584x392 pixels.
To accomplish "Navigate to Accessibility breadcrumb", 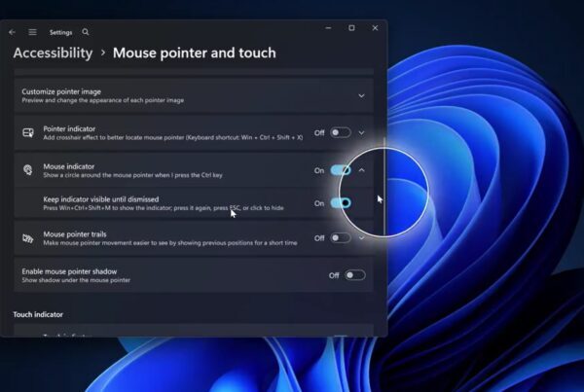I will tap(53, 53).
